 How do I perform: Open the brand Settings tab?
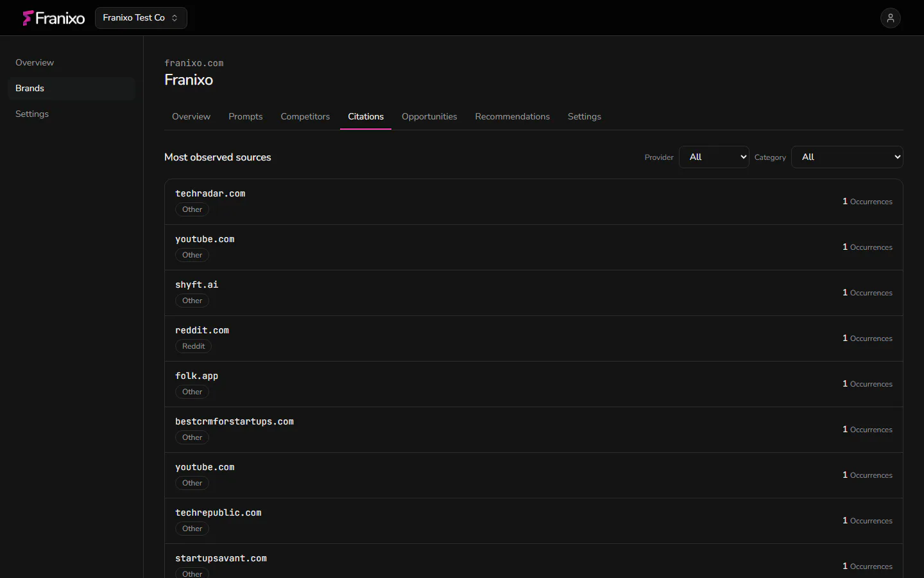click(x=585, y=116)
